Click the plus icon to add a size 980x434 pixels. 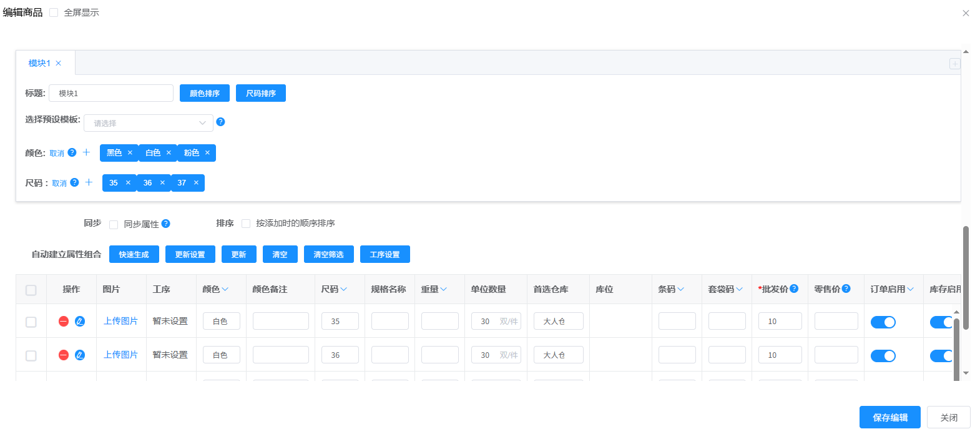89,182
